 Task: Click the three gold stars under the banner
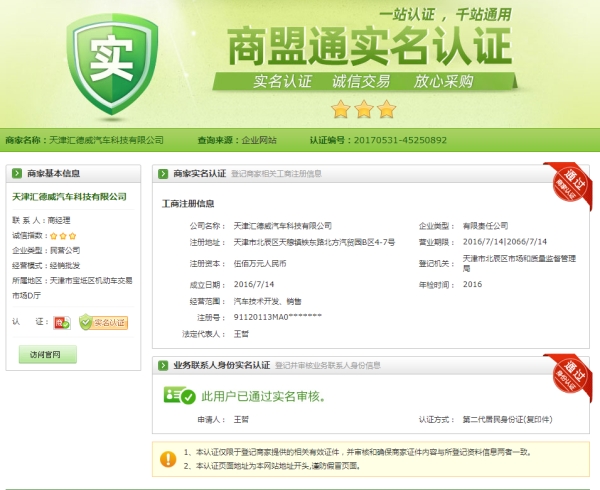363,108
